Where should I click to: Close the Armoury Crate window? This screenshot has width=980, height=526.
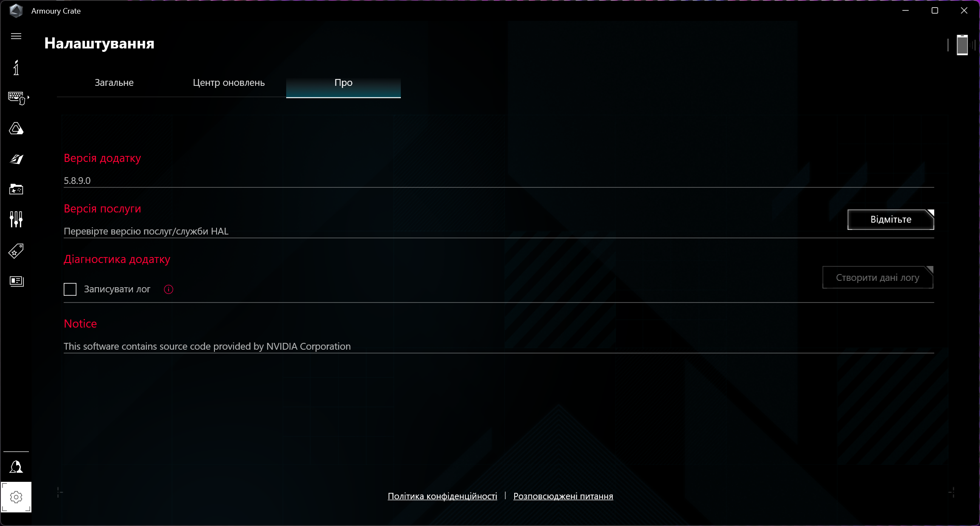964,11
